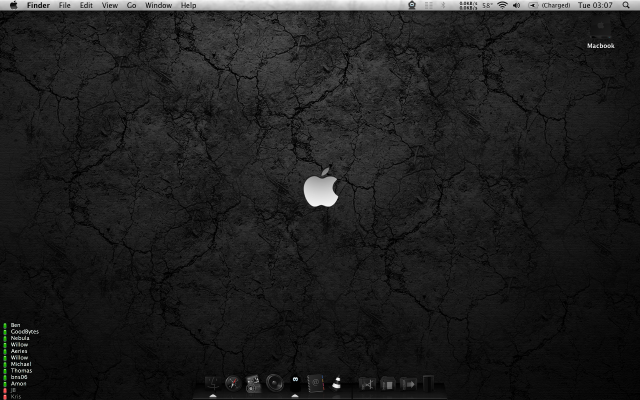This screenshot has height=400, width=640.
Task: Click the Spaces grid menu bar icon
Action: click(429, 5)
